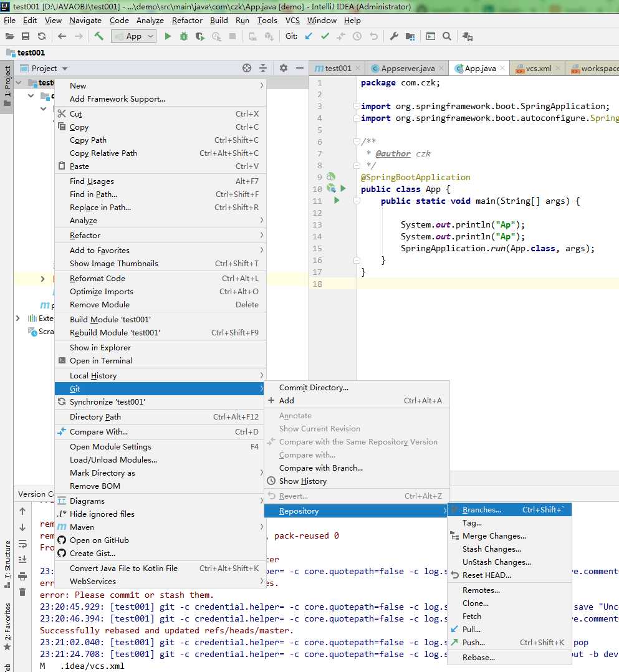Image resolution: width=619 pixels, height=672 pixels.
Task: Click the Build project hammer icon
Action: pyautogui.click(x=98, y=36)
